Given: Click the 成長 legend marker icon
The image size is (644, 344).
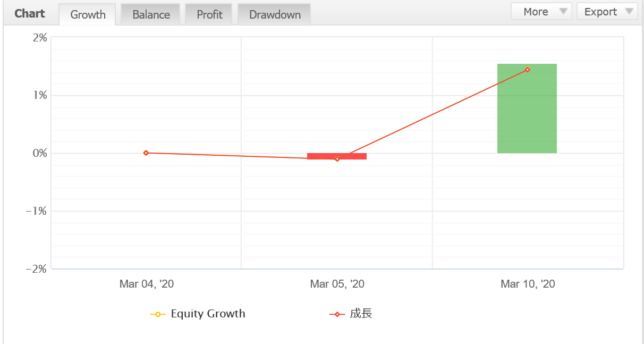Looking at the screenshot, I should (x=337, y=314).
